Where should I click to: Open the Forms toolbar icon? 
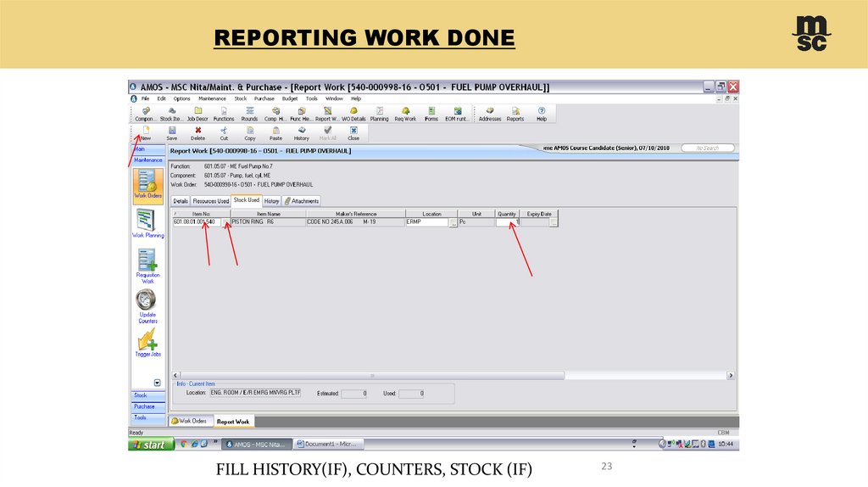[x=431, y=114]
